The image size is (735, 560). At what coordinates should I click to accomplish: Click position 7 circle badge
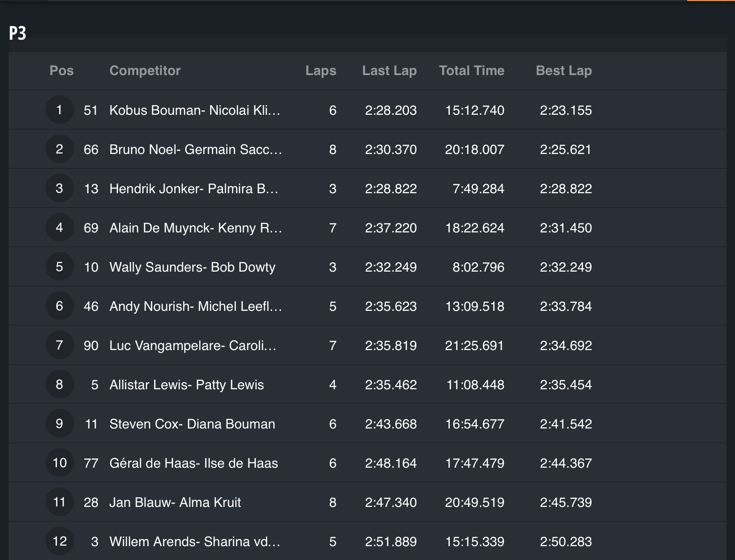[59, 345]
